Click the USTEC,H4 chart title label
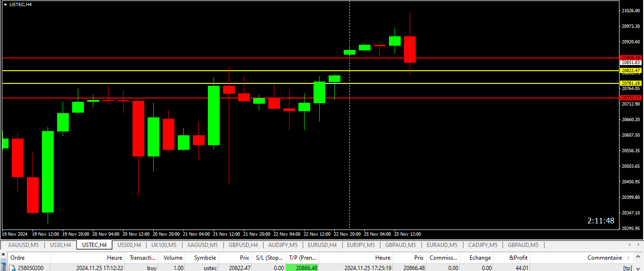This screenshot has height=271, width=644. (x=20, y=4)
